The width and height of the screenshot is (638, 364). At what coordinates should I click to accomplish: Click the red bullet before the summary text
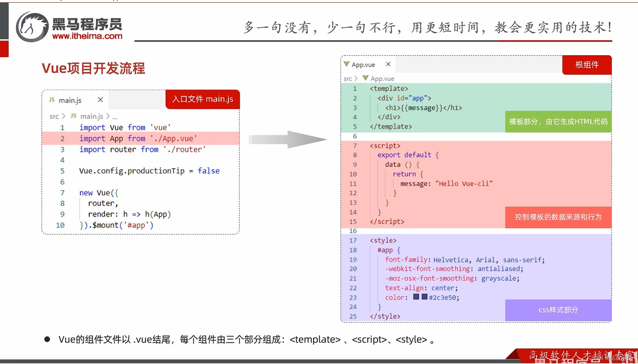click(x=47, y=339)
